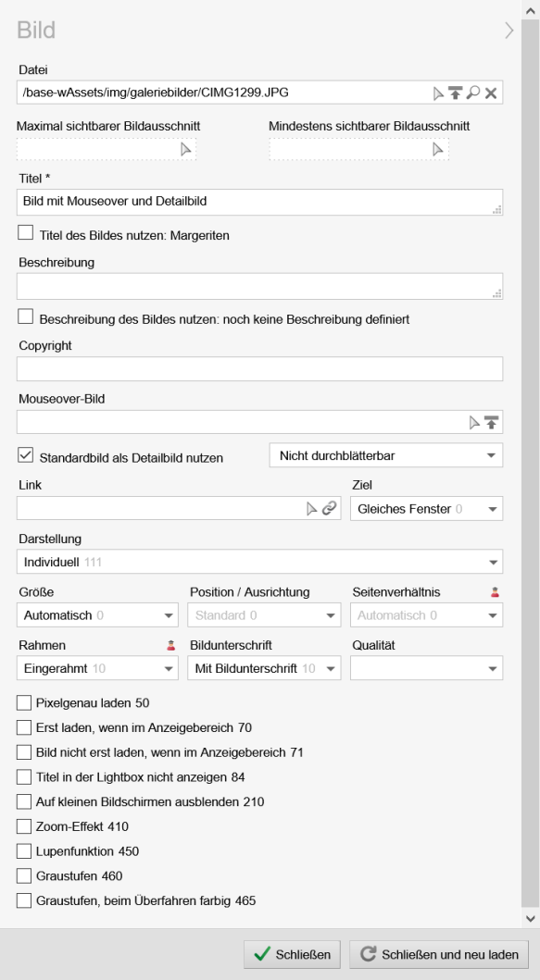Click the Schließen button
This screenshot has height=980, width=540.
point(291,956)
